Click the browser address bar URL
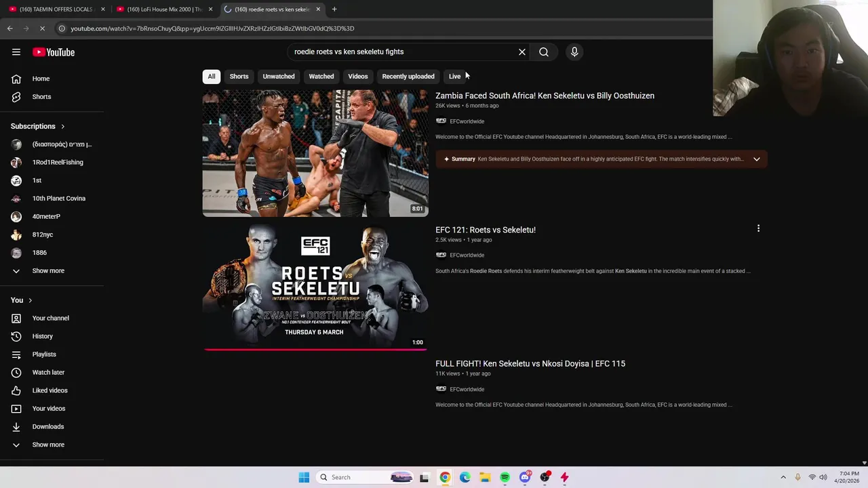This screenshot has width=868, height=488. click(212, 28)
